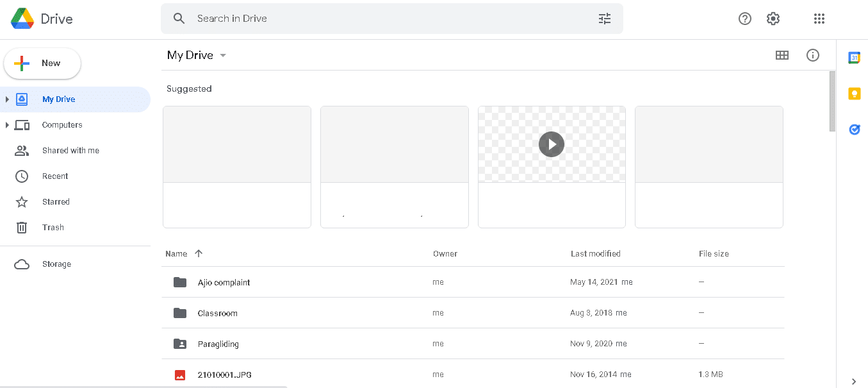Viewport: 868px width, 388px height.
Task: Open the Google Calendar side panel icon
Action: coord(854,57)
